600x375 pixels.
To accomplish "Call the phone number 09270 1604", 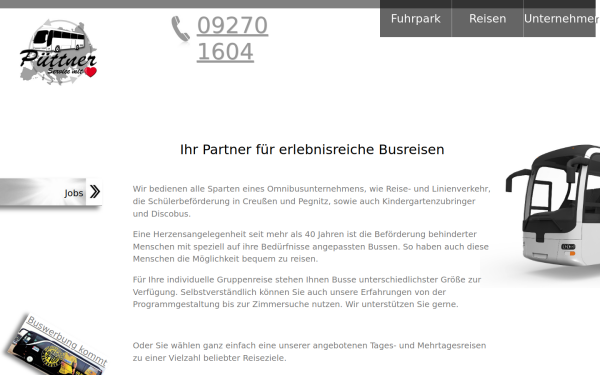I will (x=232, y=39).
